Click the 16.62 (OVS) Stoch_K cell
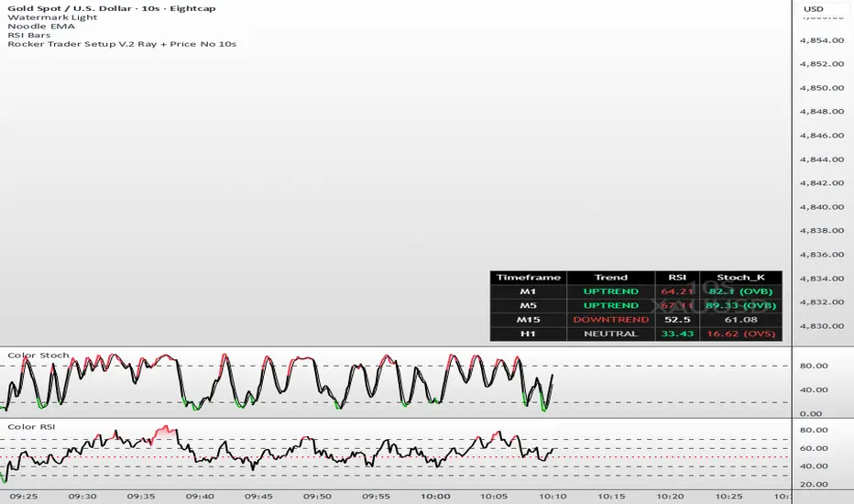 click(740, 334)
